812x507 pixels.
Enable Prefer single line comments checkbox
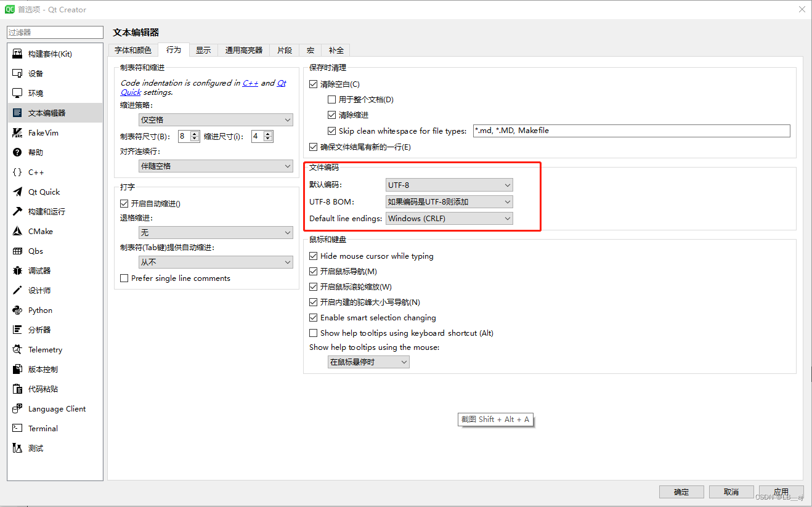124,278
